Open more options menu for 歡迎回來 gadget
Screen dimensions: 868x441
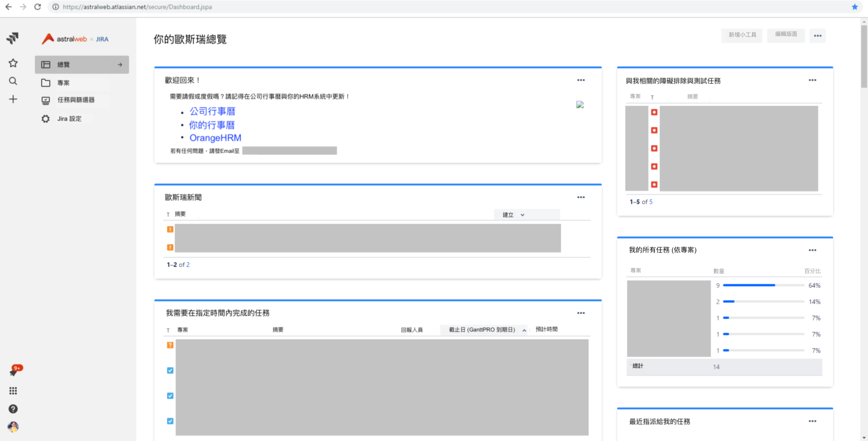click(x=580, y=80)
